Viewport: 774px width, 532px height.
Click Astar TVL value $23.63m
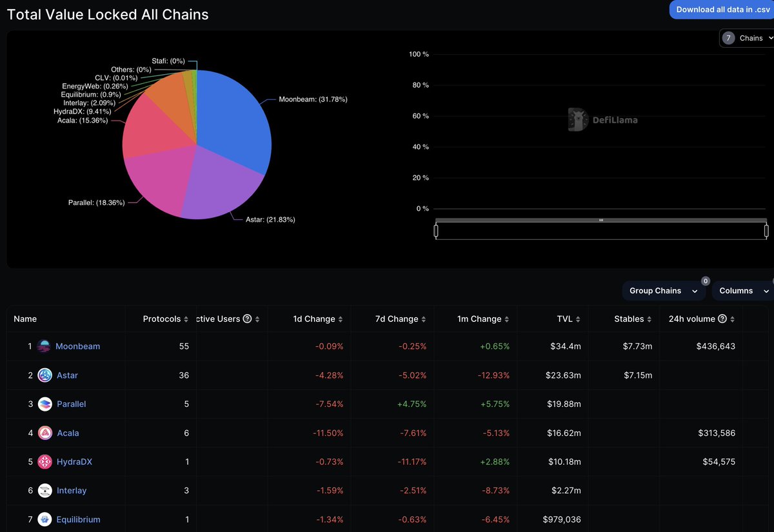point(564,375)
